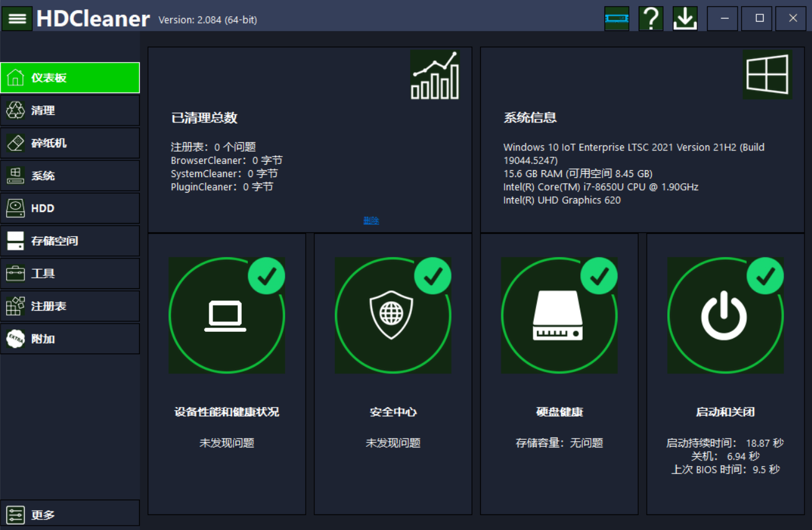Click the eraser icon beside 碎纸机
Image resolution: width=812 pixels, height=530 pixels.
coord(16,143)
